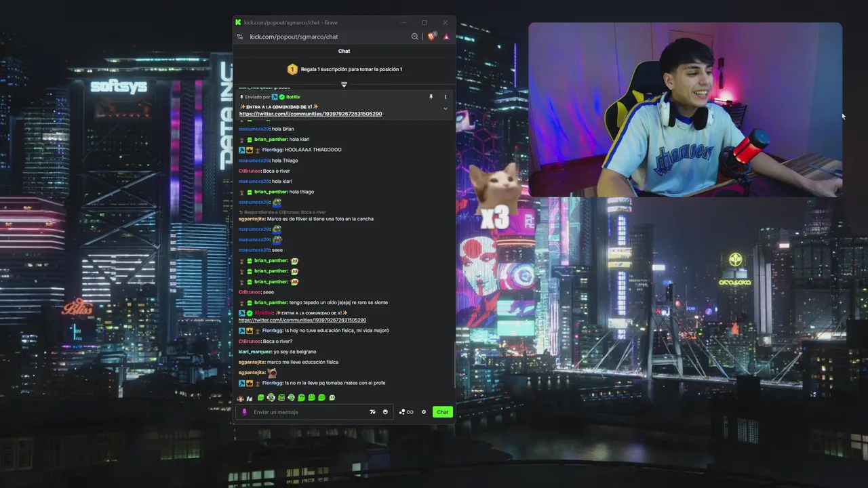Click the gold number 1 hexagon badge
This screenshot has height=488, width=868.
[x=292, y=69]
